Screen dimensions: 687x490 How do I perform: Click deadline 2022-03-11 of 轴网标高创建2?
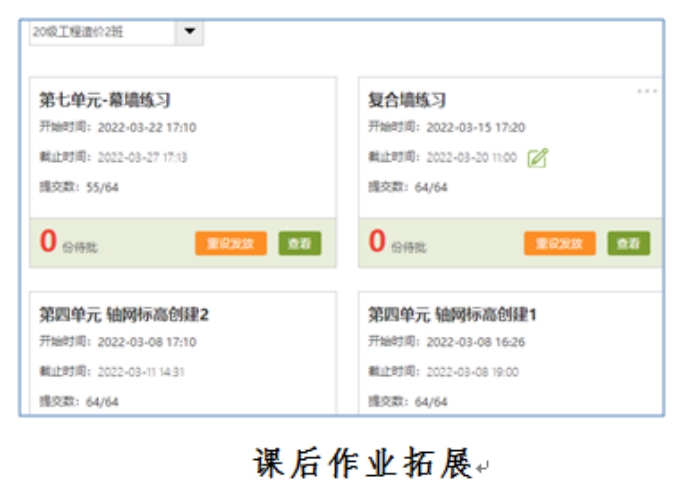[142, 372]
